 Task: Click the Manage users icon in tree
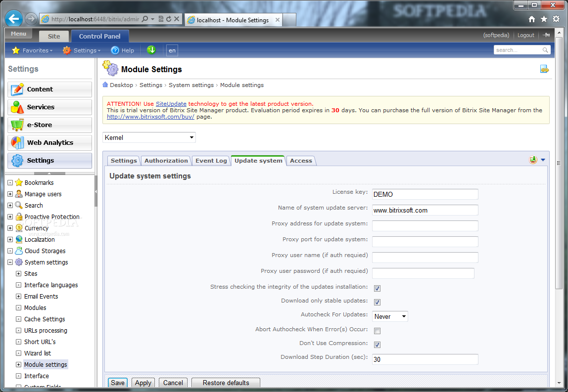[x=19, y=194]
